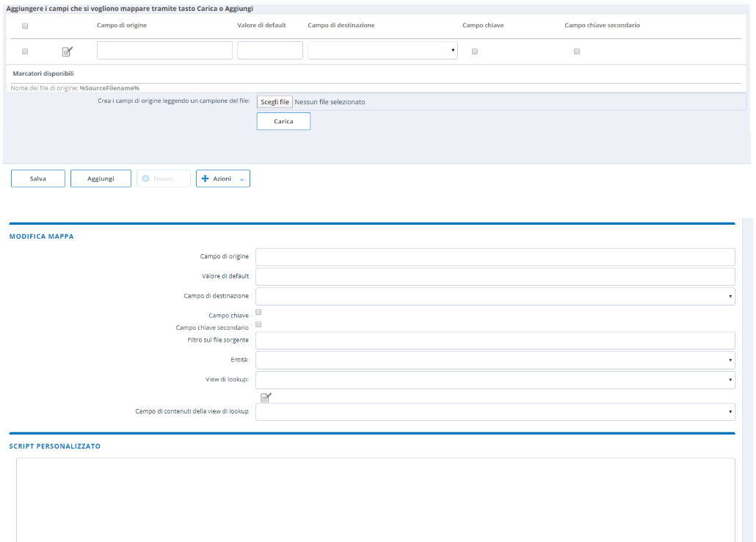Viewport: 756px width, 542px height.
Task: Expand the View di lookup dropdown
Action: click(495, 380)
